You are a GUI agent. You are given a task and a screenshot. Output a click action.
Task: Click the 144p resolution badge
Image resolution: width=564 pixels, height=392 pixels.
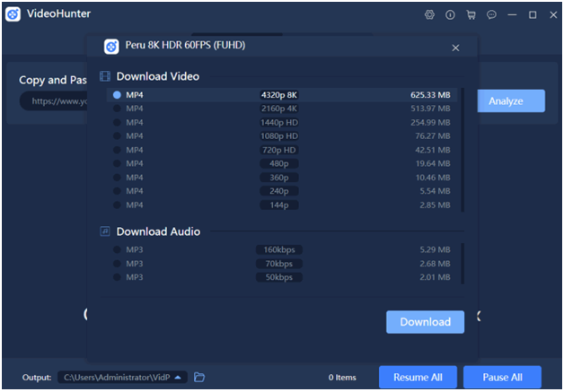click(279, 205)
